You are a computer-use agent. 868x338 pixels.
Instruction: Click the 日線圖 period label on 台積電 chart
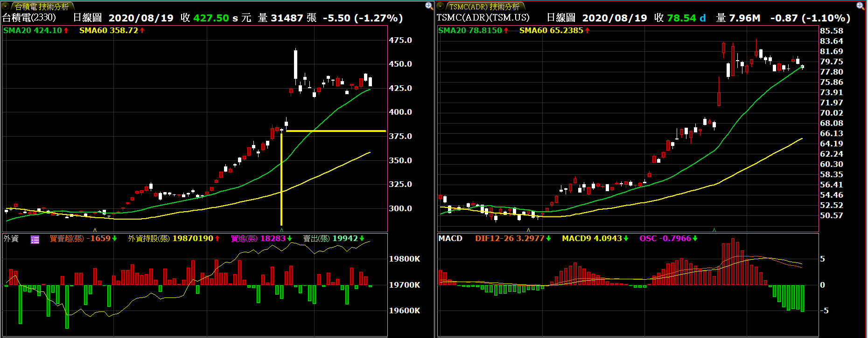pos(87,18)
